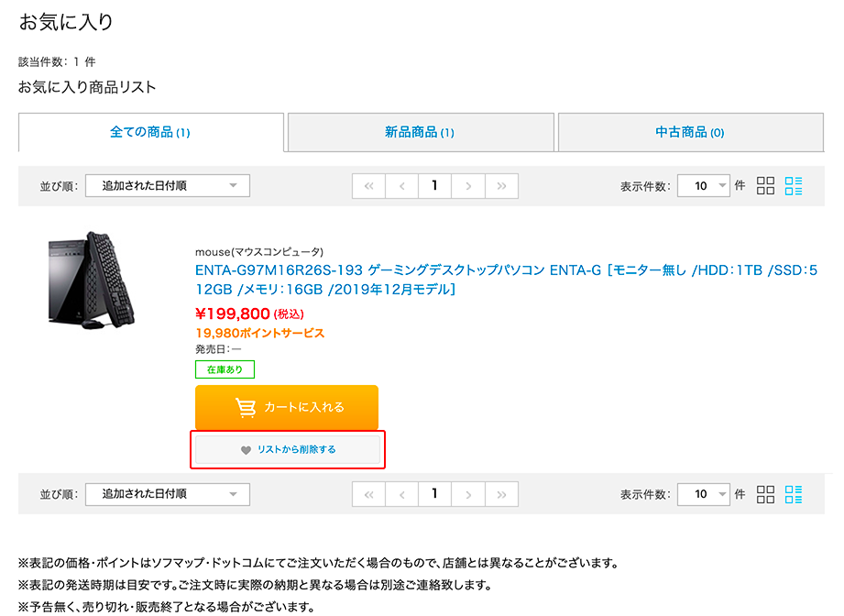
Task: Switch to 全ての商品 (1) tab
Action: pyautogui.click(x=150, y=132)
